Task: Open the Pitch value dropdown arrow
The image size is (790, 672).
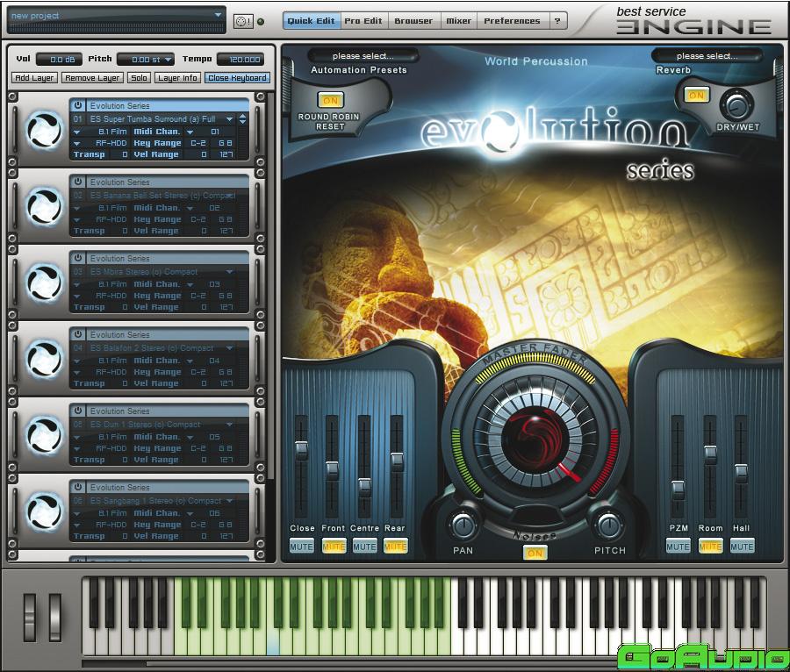Action: point(168,60)
